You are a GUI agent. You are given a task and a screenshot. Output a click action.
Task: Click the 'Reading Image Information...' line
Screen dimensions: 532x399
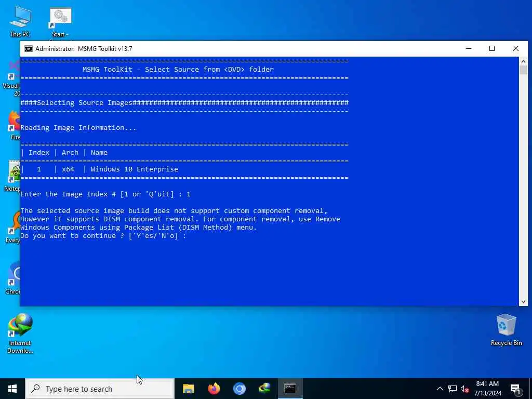pyautogui.click(x=78, y=128)
